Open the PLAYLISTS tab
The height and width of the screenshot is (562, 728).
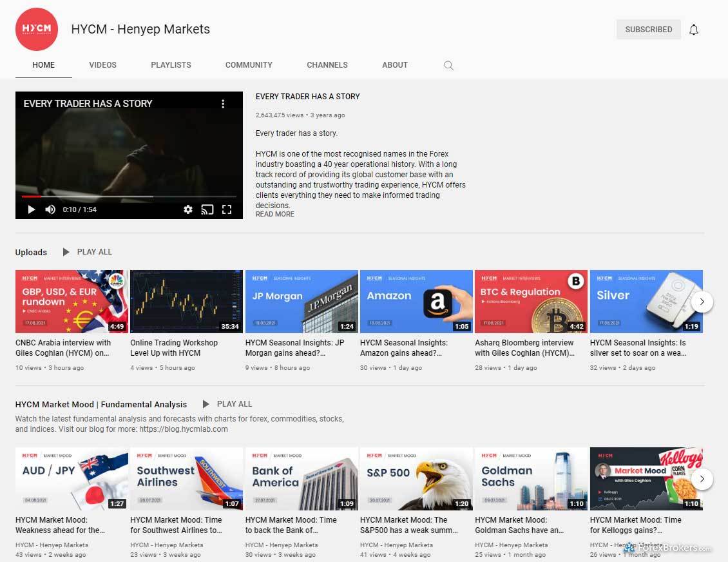tap(171, 65)
